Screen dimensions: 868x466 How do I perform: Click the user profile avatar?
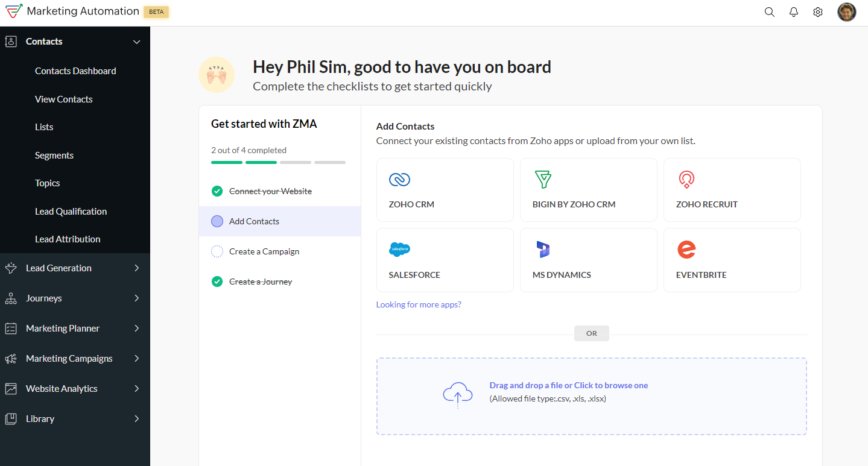coord(847,12)
